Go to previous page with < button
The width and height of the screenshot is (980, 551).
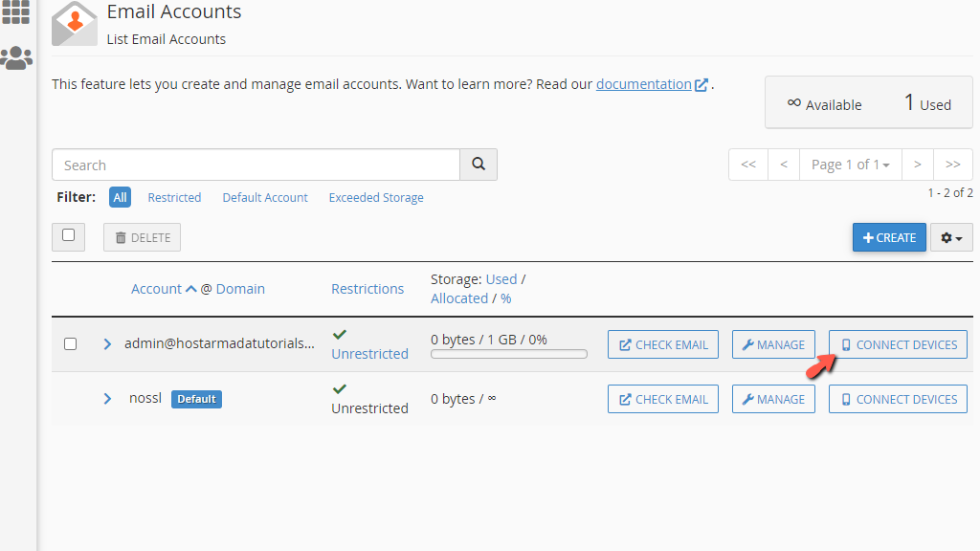784,165
